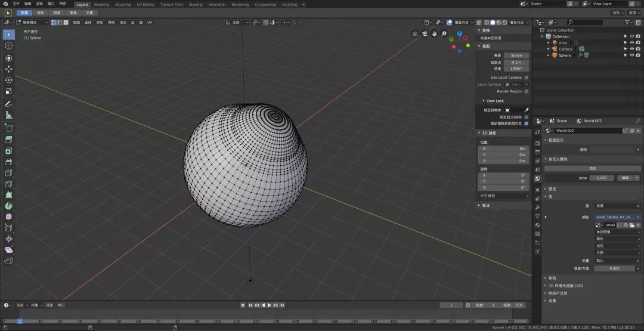Expand the Camera tree item
644x331 pixels.
(549, 49)
